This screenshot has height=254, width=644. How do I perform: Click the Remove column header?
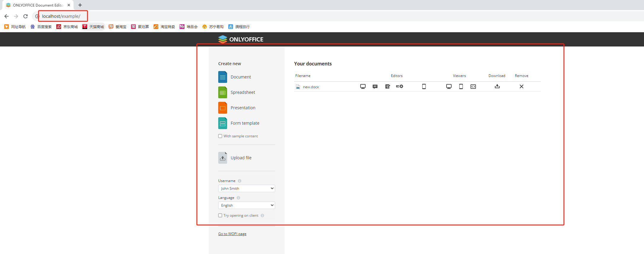click(522, 76)
